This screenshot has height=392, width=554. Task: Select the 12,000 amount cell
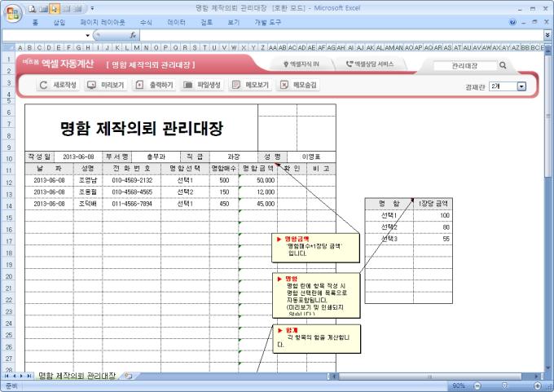tap(258, 192)
